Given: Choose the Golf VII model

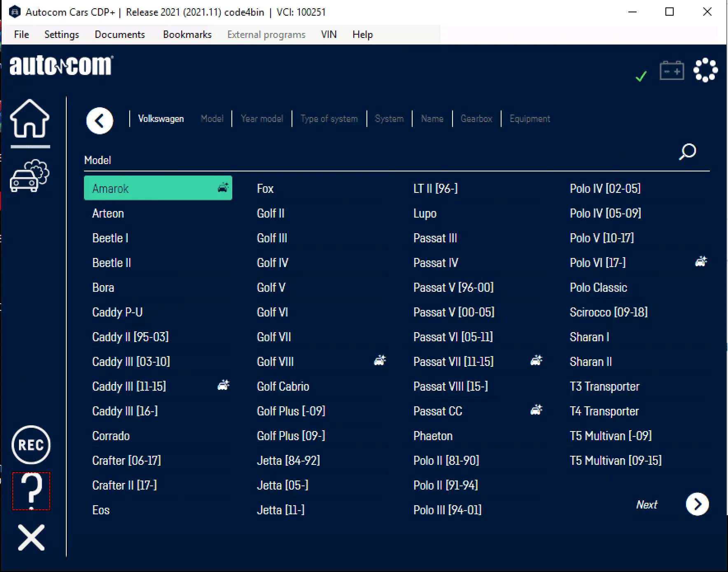Looking at the screenshot, I should 274,337.
